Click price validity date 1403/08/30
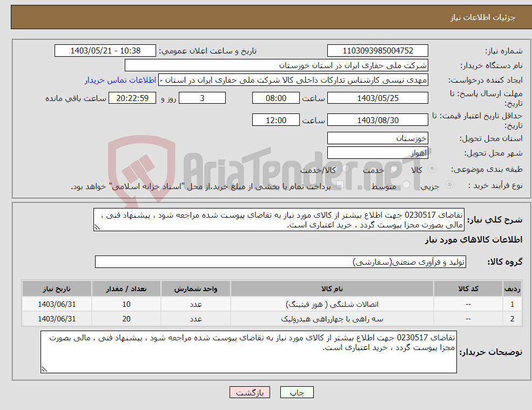The image size is (532, 410). point(378,120)
